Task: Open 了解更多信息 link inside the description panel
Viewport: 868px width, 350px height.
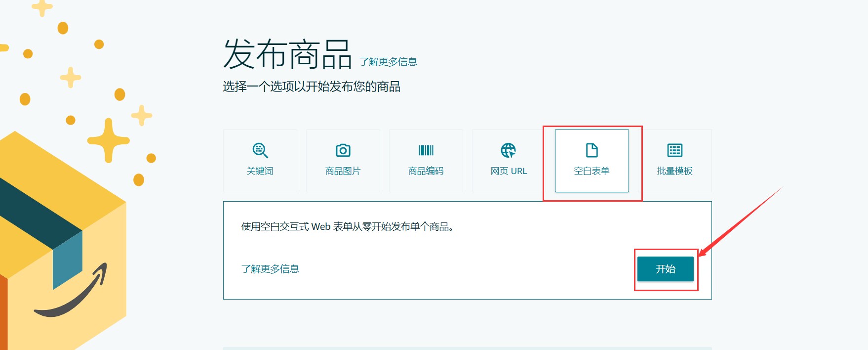Action: pyautogui.click(x=270, y=269)
